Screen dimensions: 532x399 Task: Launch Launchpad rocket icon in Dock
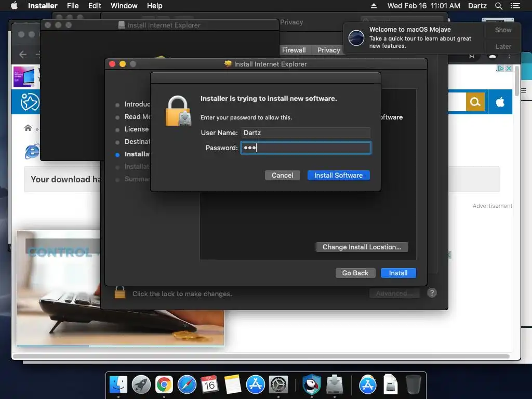(141, 384)
